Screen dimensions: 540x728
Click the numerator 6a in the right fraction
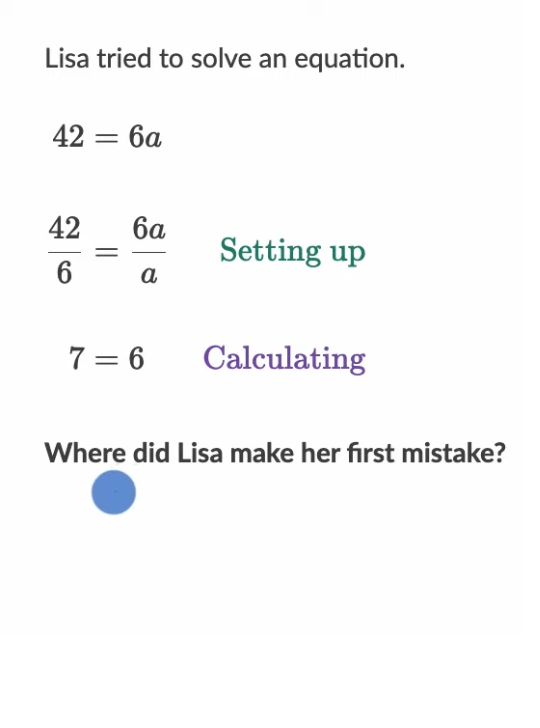[x=149, y=228]
